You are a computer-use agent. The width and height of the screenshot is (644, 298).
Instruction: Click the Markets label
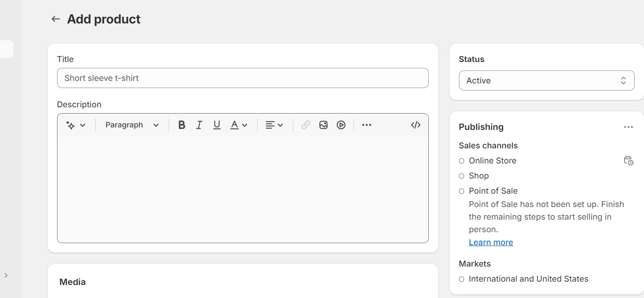click(475, 264)
